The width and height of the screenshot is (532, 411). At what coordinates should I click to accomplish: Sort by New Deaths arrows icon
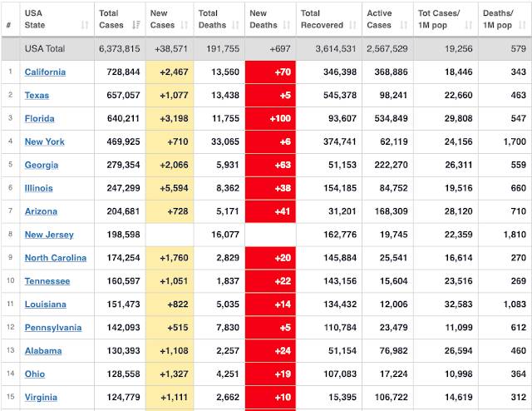point(287,25)
